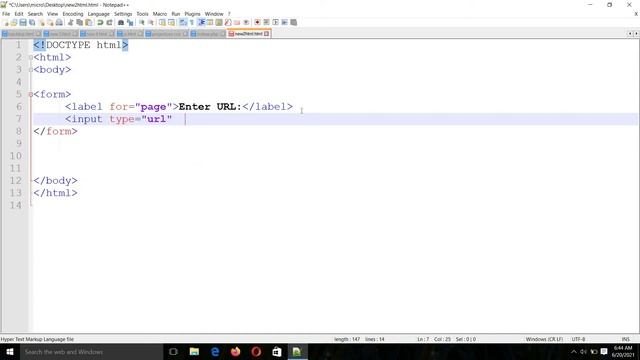Toggle INS insert mode in status bar
The height and width of the screenshot is (360, 640).
[x=625, y=339]
